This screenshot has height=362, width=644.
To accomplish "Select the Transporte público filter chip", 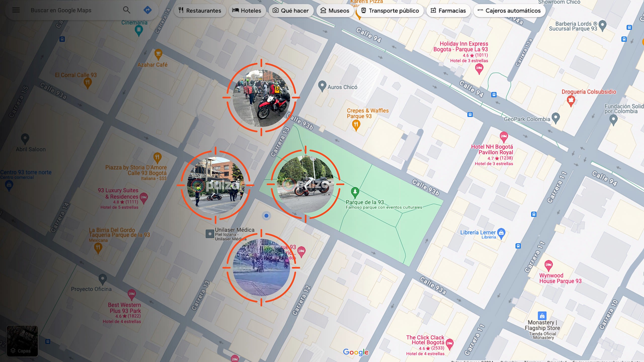I will [390, 11].
